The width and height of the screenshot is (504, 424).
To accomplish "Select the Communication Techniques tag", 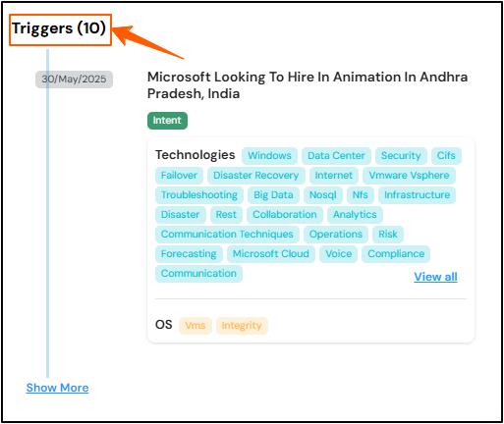I will point(227,235).
